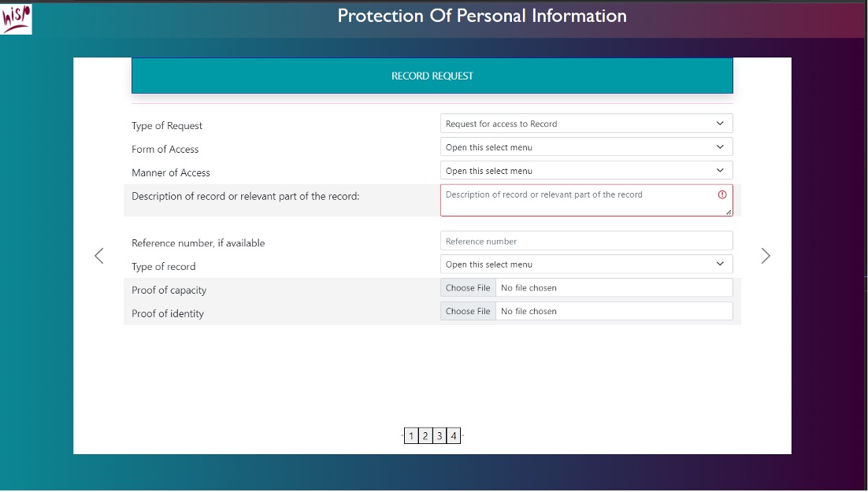This screenshot has height=492, width=868.
Task: Click the WISP logo in top-left corner
Action: click(17, 19)
